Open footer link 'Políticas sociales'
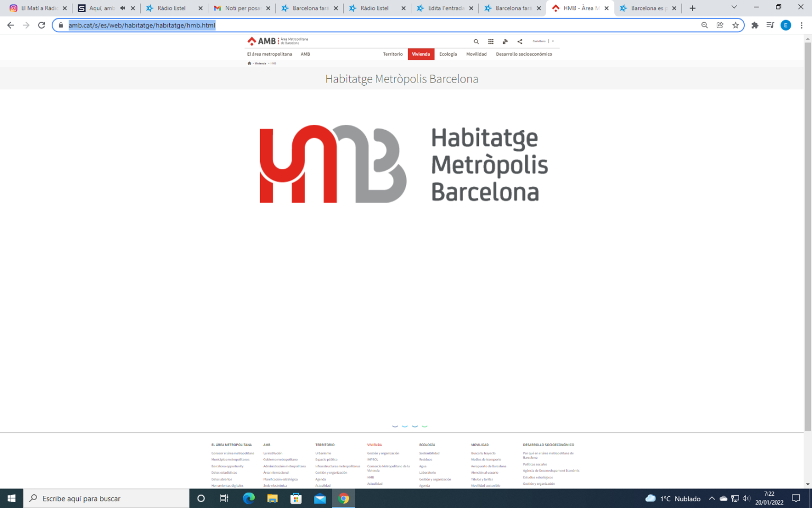This screenshot has width=812, height=508. point(535,464)
